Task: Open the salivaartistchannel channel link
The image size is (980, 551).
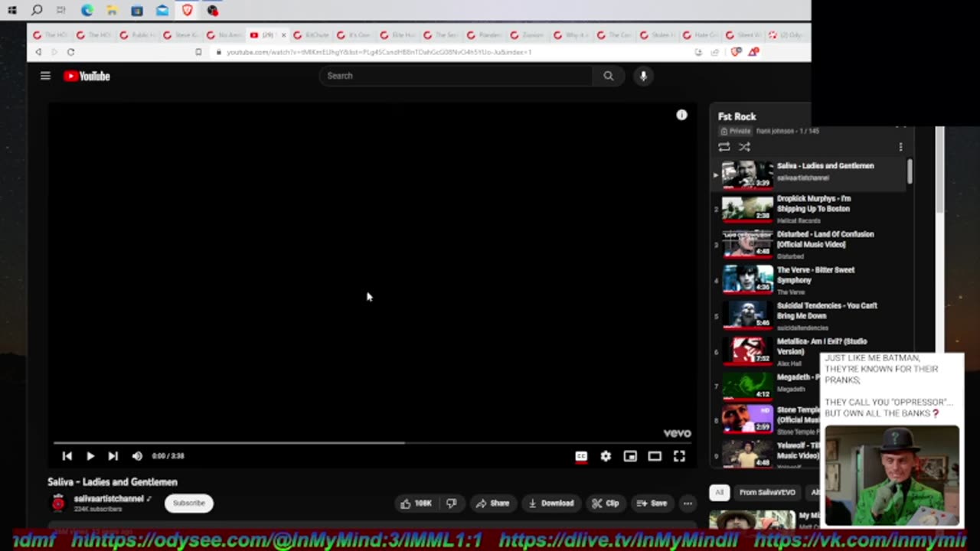Action: 109,499
